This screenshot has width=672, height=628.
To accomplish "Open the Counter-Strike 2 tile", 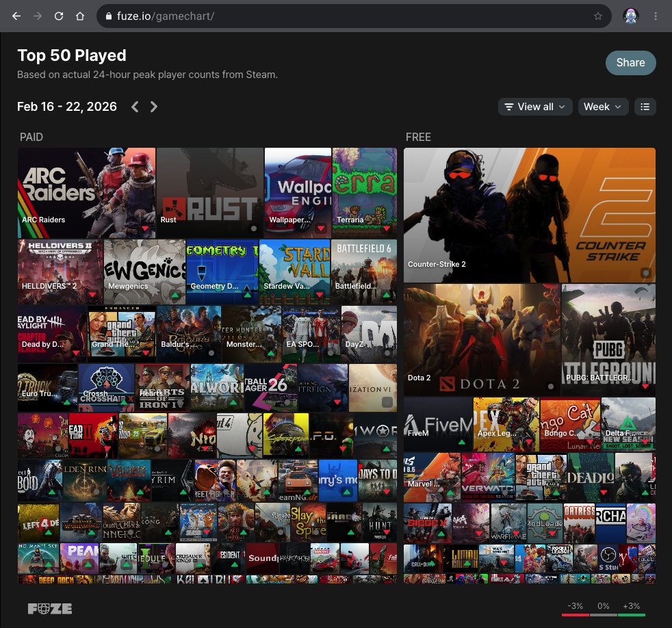I will point(529,215).
